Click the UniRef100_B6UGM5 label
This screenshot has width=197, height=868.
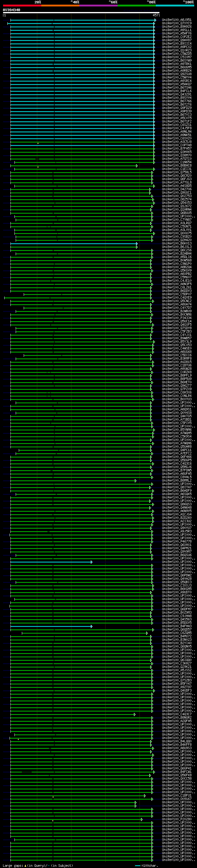pyautogui.click(x=176, y=67)
